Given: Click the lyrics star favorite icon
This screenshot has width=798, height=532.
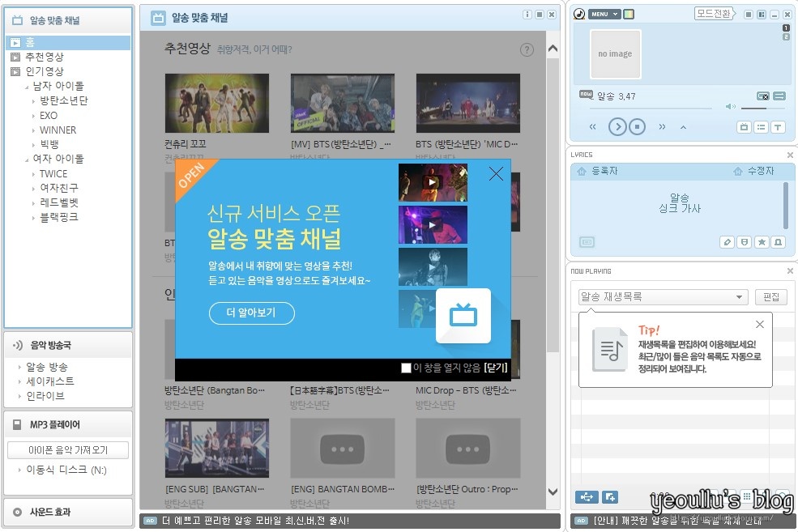Looking at the screenshot, I should coord(762,242).
